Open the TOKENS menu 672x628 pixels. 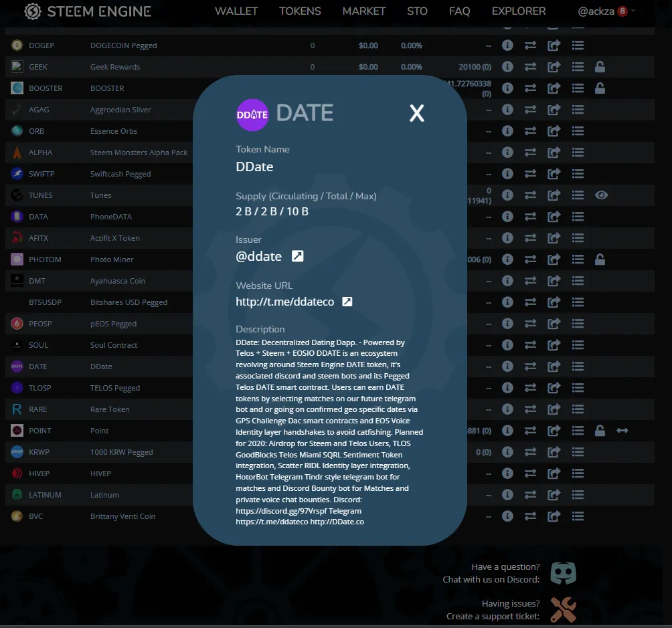click(x=300, y=11)
